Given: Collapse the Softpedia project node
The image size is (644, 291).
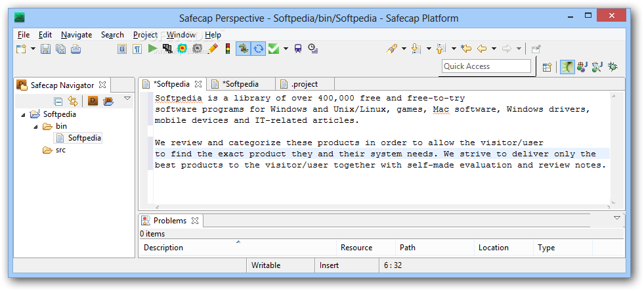Looking at the screenshot, I should (x=22, y=115).
